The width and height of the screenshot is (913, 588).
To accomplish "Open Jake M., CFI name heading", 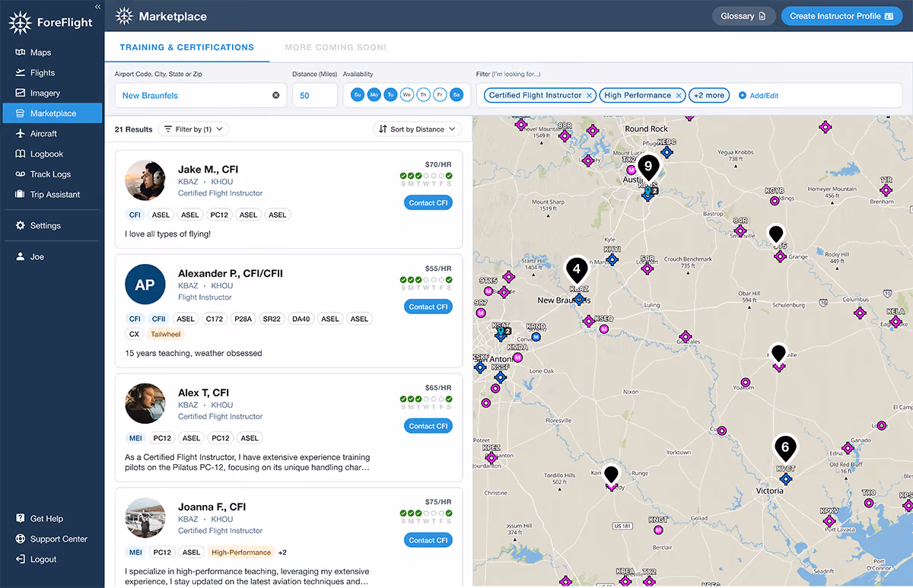I will [208, 169].
